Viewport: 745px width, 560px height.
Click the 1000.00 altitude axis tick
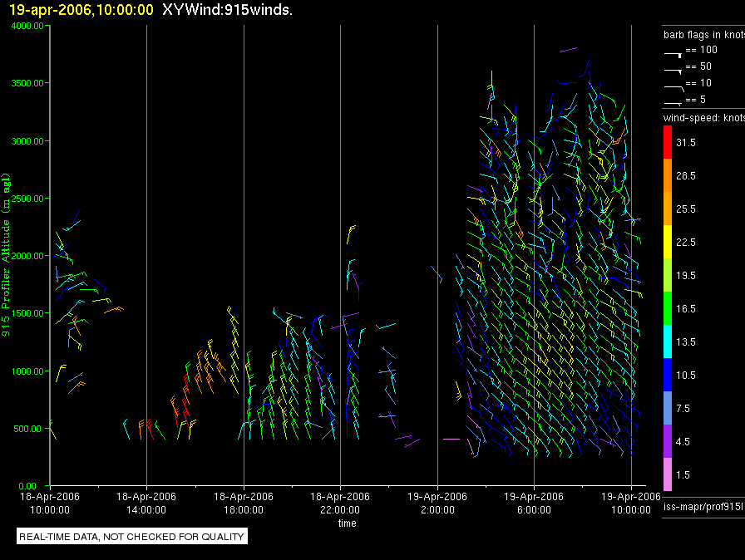coord(27,371)
